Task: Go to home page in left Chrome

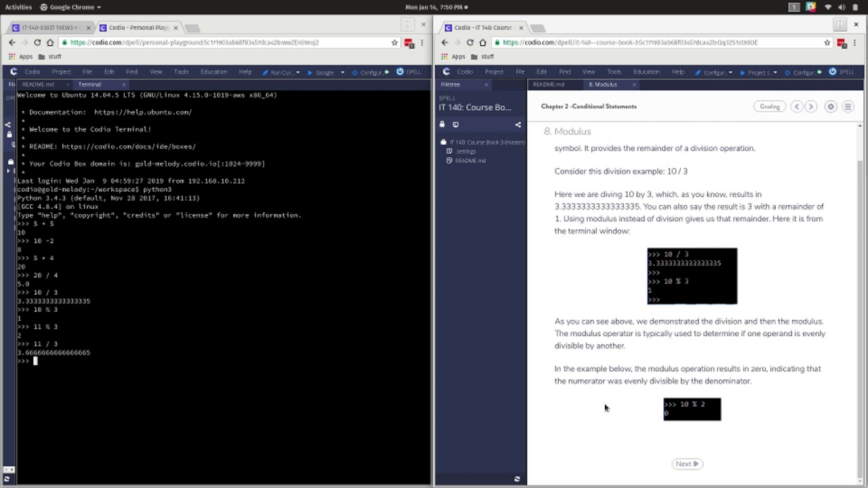Action: tap(50, 42)
